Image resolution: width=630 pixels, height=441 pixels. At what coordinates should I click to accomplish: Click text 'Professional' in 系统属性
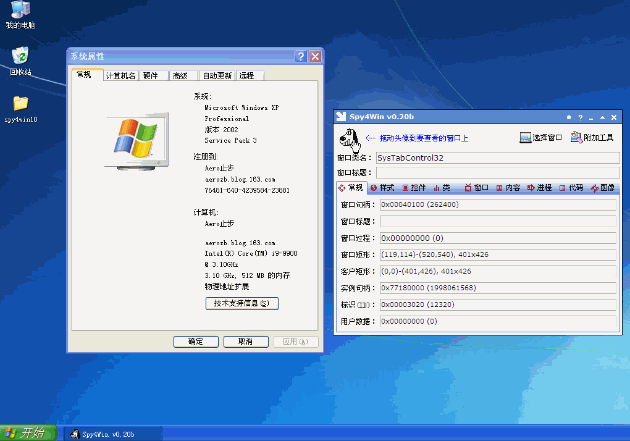coord(227,119)
